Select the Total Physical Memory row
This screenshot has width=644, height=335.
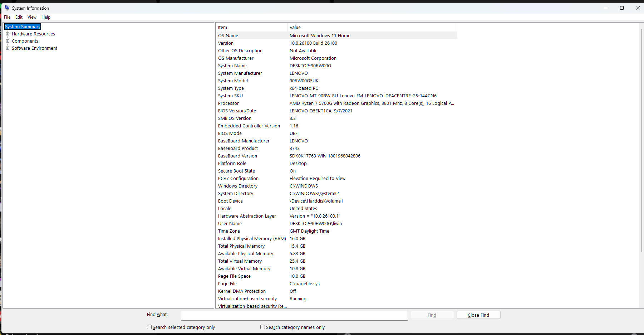click(x=337, y=246)
